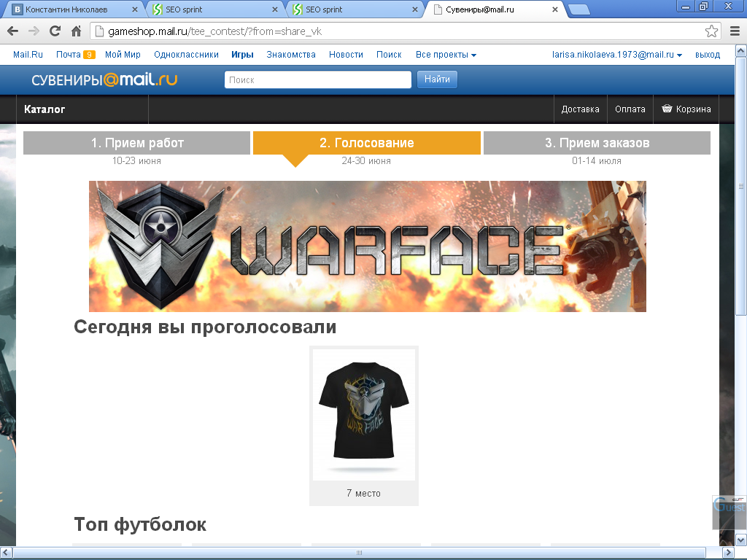The image size is (747, 560).
Task: Bookmark this page with the star icon
Action: (x=711, y=31)
